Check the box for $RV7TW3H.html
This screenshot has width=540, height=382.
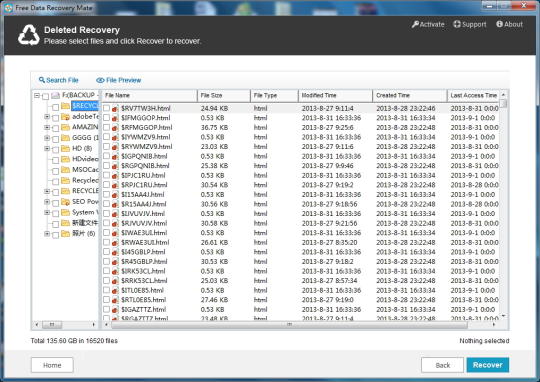[x=107, y=108]
